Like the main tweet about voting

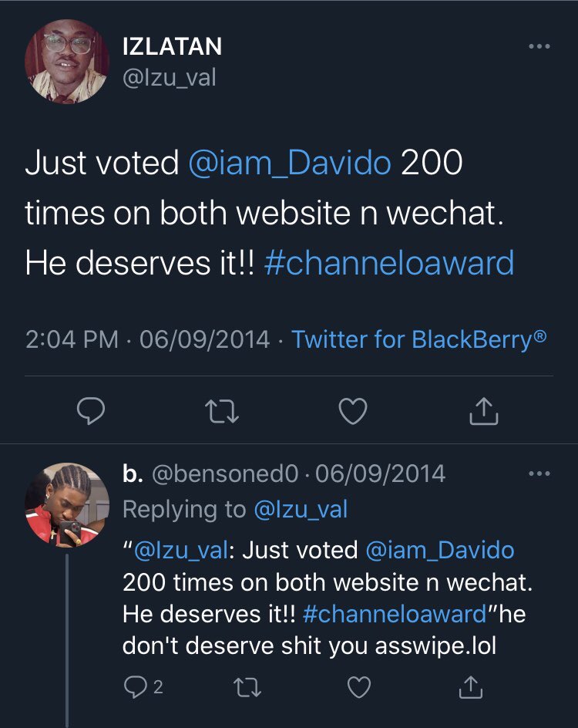[353, 413]
